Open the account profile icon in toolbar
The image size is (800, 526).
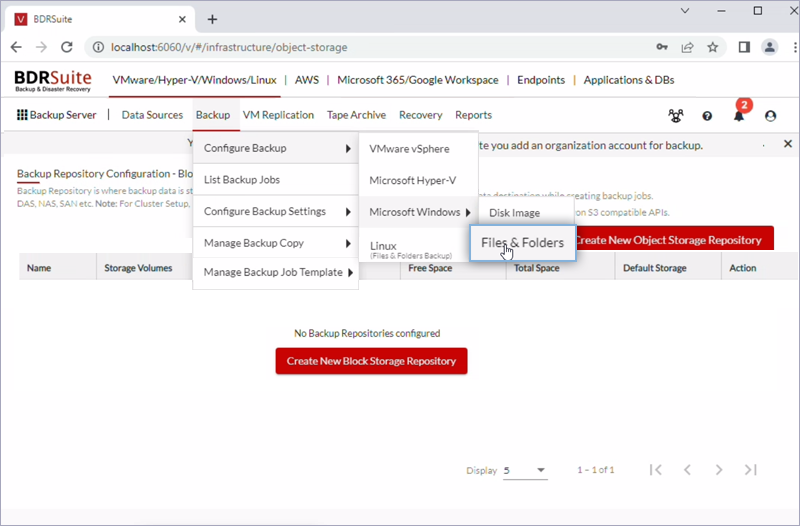[770, 116]
